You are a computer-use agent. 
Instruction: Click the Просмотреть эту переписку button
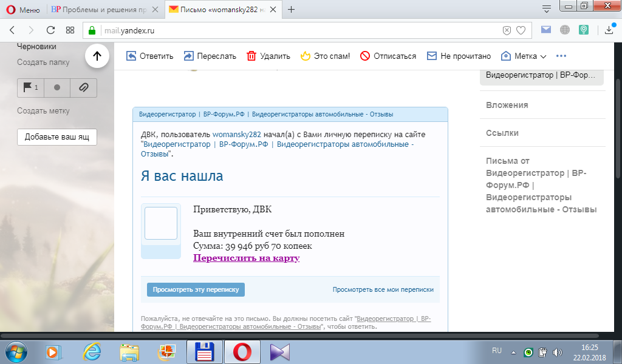tap(196, 289)
